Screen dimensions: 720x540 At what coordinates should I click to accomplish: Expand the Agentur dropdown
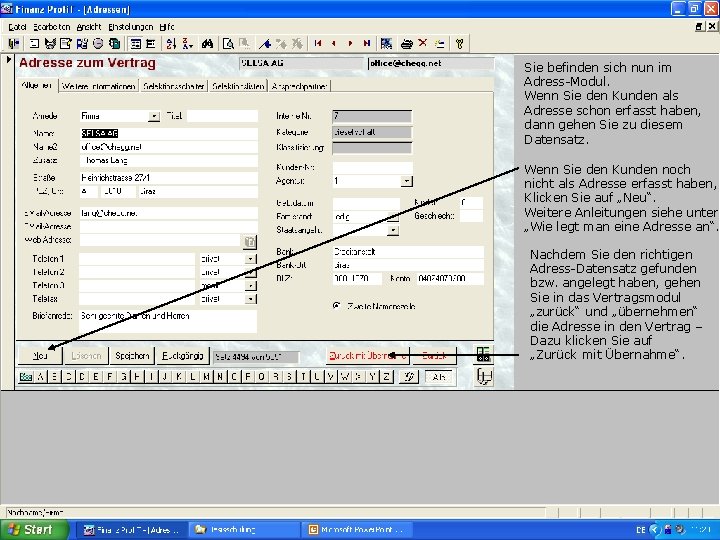click(x=407, y=181)
